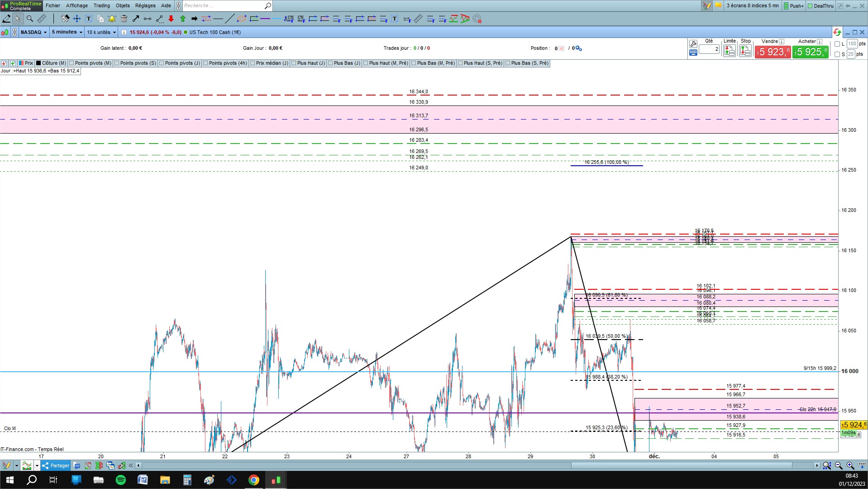This screenshot has width=868, height=489.
Task: Create a price alert with the bell icon
Action: click(x=112, y=19)
